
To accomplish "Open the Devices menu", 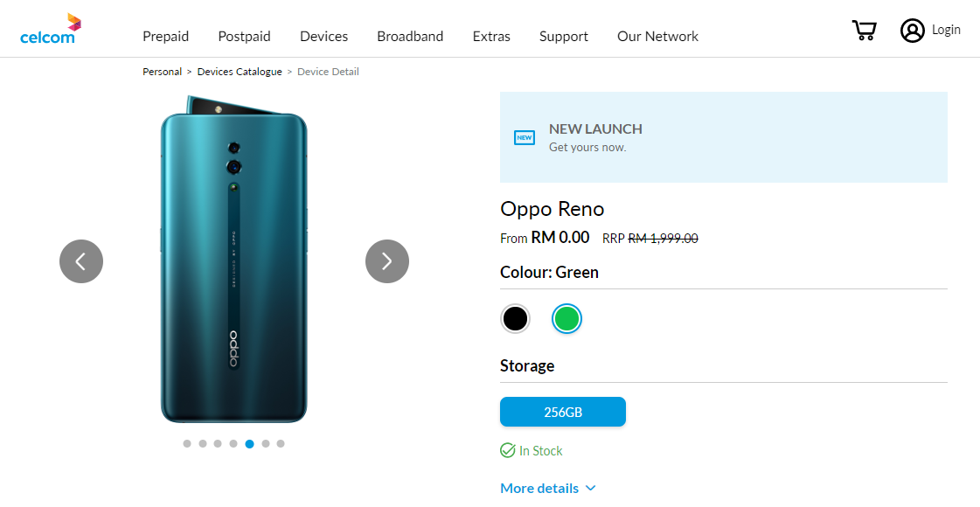I will pyautogui.click(x=323, y=37).
